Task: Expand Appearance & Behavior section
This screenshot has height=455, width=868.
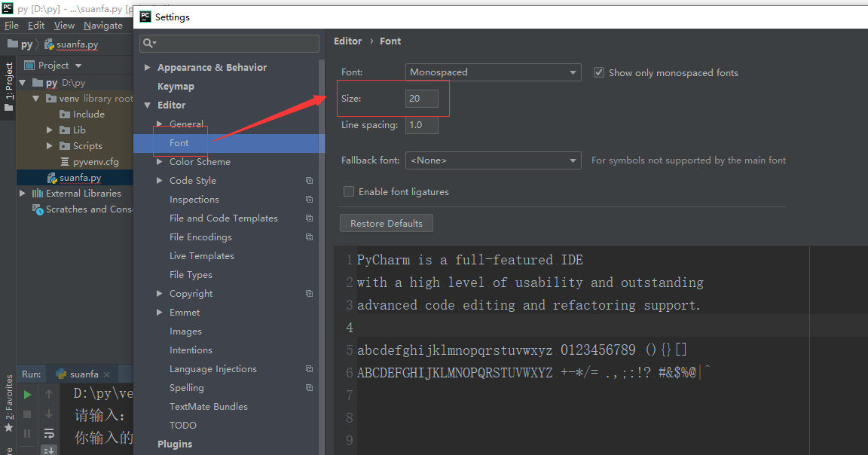Action: point(147,67)
